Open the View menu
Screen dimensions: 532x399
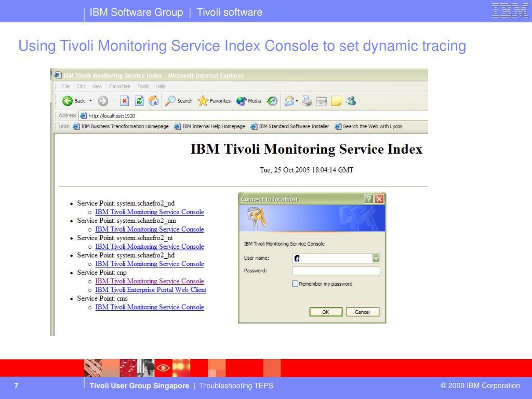[97, 86]
